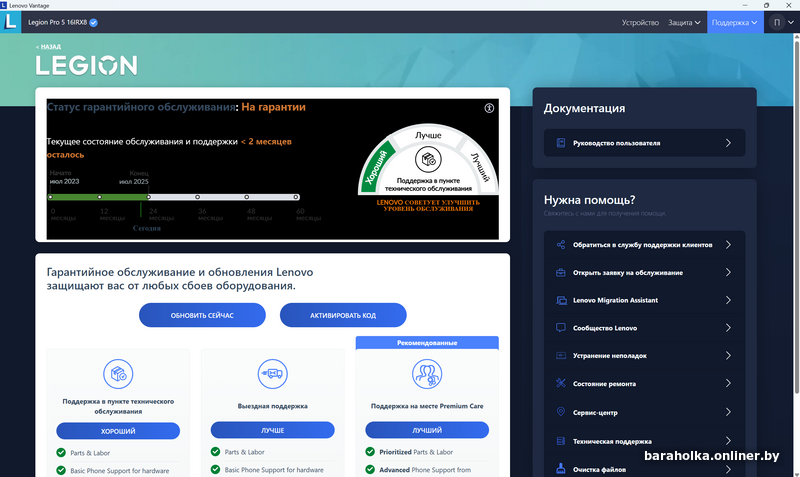
Task: Click the ХОРОШИЙ plan button
Action: pyautogui.click(x=118, y=431)
